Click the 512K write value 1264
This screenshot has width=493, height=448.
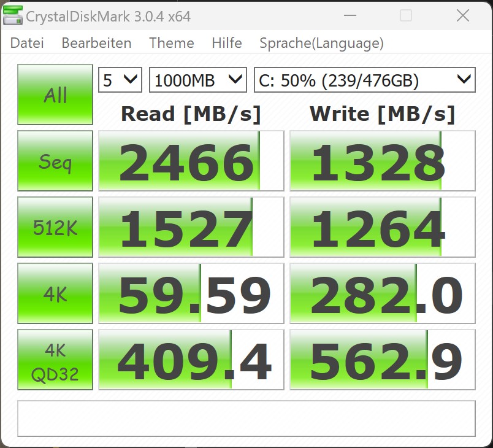[x=383, y=227]
